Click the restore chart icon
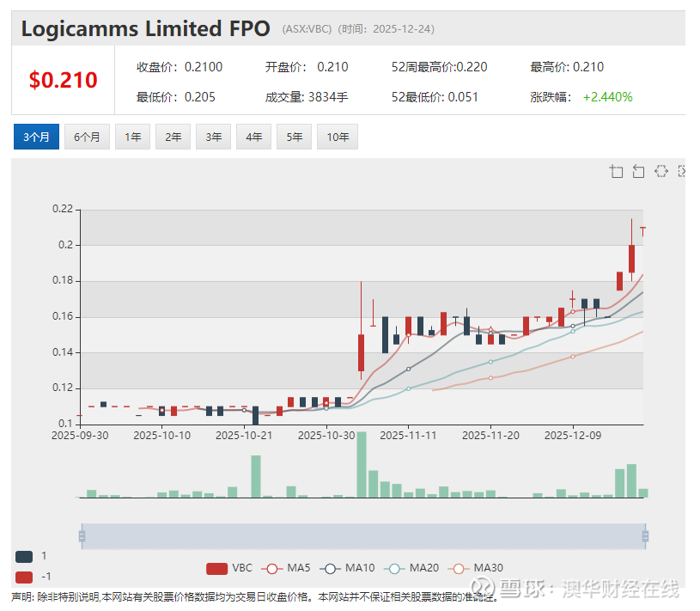This screenshot has height=611, width=700. [661, 171]
